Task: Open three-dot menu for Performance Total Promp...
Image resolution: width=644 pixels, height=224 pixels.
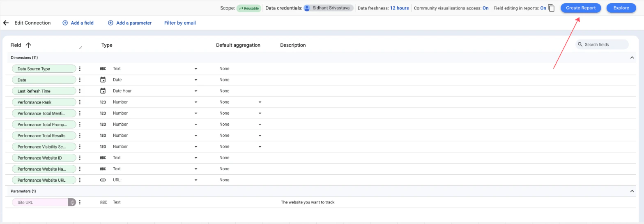Action: click(x=80, y=124)
